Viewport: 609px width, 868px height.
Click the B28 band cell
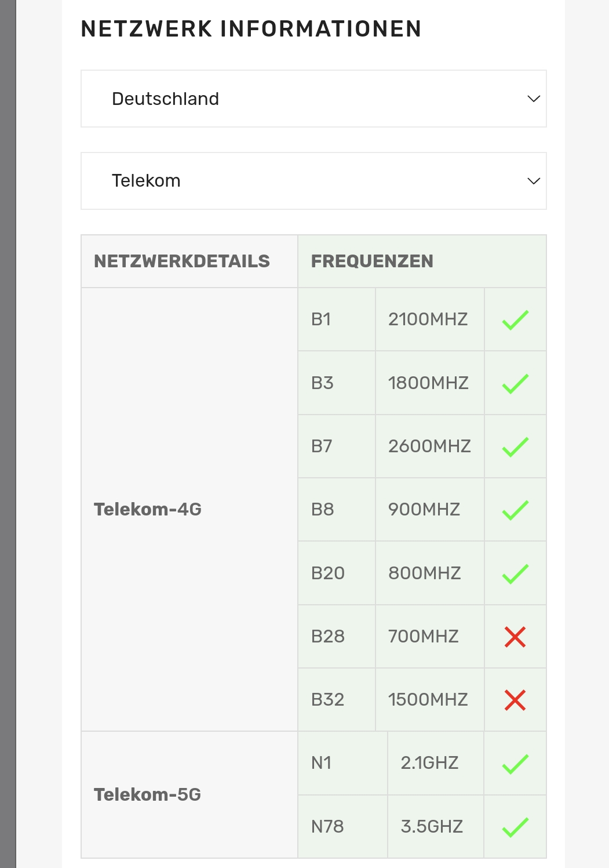[x=337, y=637]
